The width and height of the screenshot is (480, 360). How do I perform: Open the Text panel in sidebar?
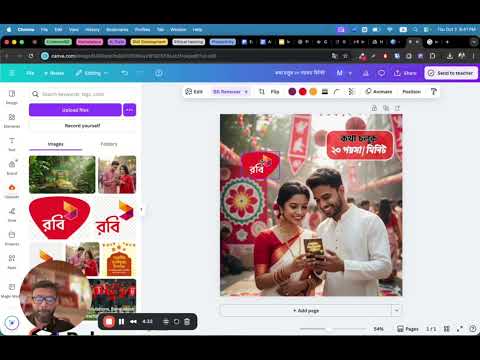point(12,144)
